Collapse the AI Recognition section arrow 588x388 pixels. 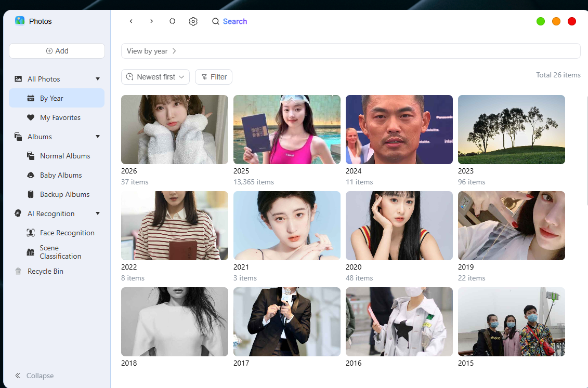pyautogui.click(x=98, y=213)
